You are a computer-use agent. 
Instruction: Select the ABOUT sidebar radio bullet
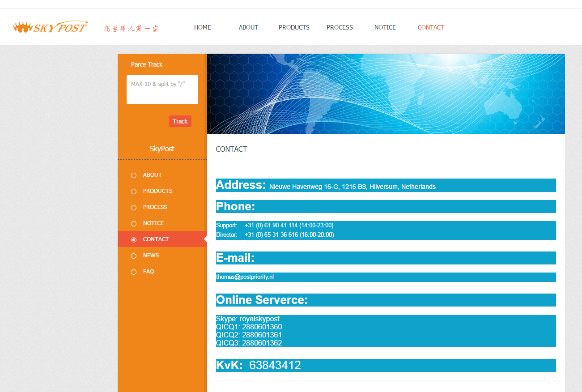pyautogui.click(x=134, y=175)
